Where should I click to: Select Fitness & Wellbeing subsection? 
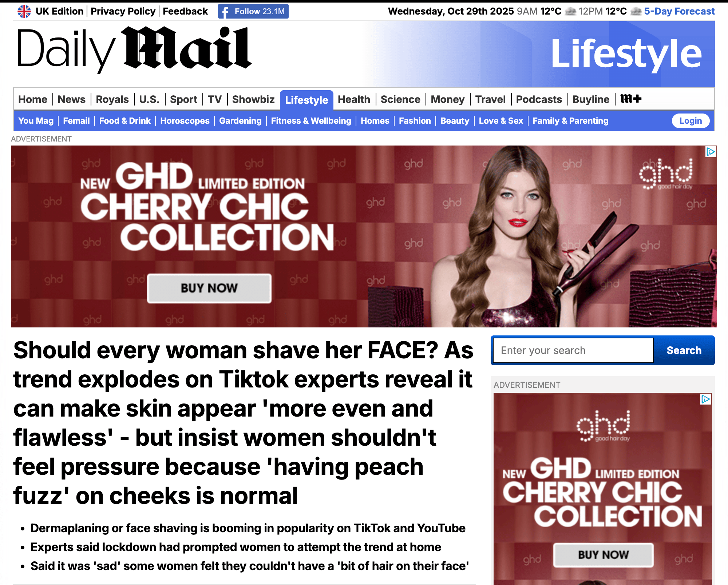click(311, 121)
